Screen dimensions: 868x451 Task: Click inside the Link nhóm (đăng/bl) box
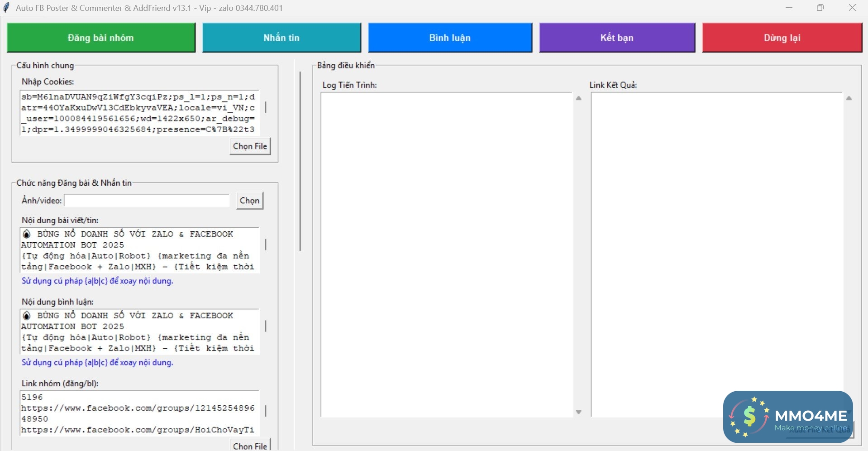(139, 413)
